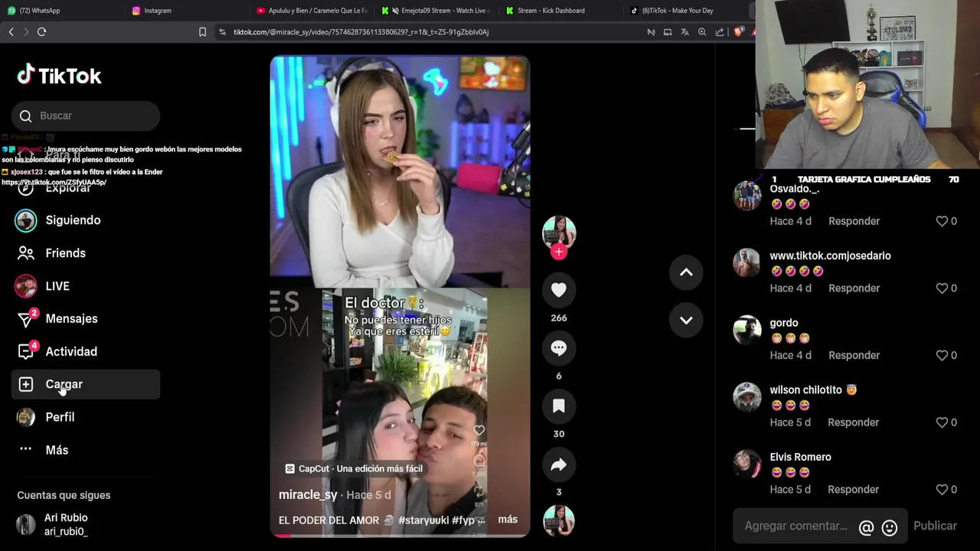Expand video caption with más

[508, 519]
